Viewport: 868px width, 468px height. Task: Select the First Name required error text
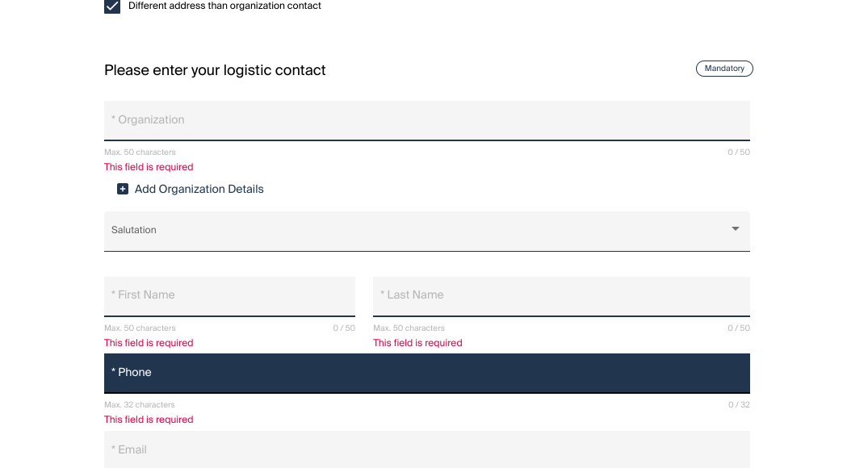click(x=149, y=343)
